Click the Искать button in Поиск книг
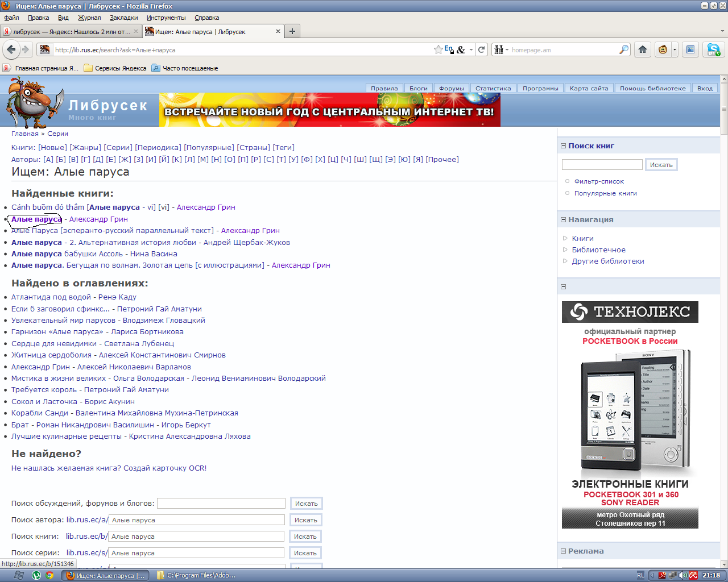The width and height of the screenshot is (728, 582). coord(661,165)
